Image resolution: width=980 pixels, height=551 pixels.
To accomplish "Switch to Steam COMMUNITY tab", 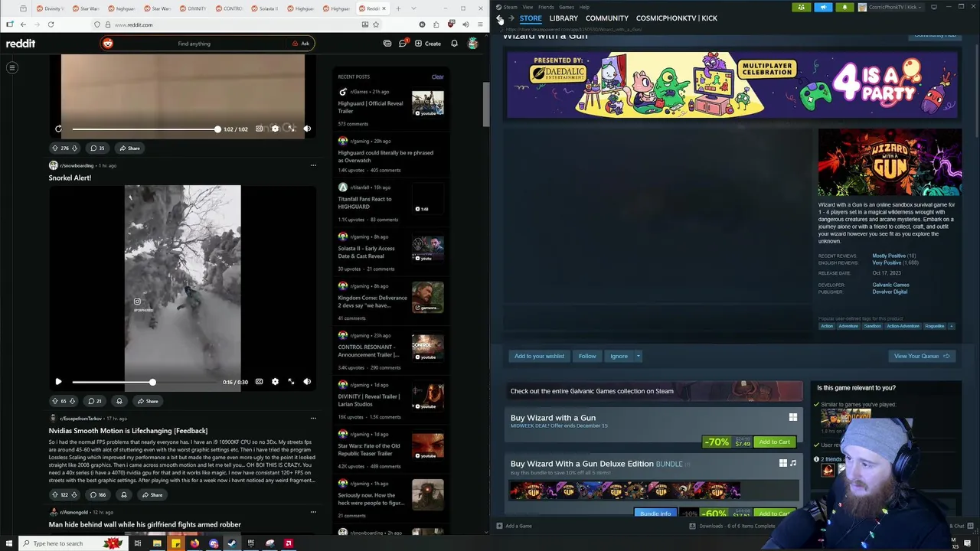I will [607, 18].
